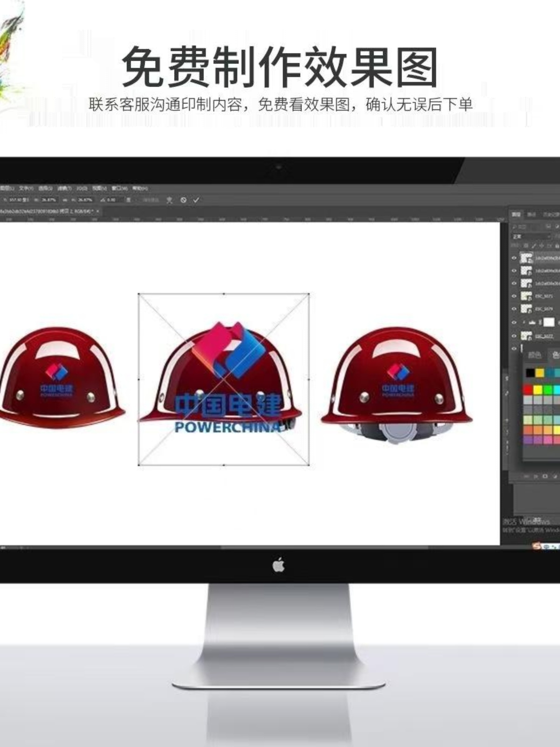
Task: Click the helmet back view with adjuster knob
Action: click(397, 385)
